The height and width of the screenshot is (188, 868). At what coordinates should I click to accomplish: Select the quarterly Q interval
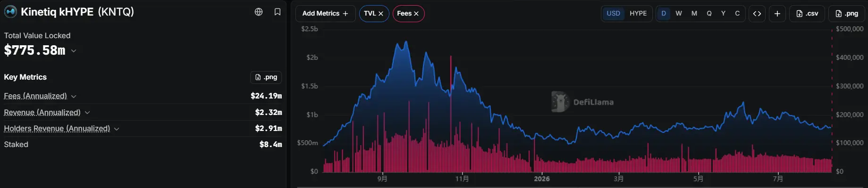[x=709, y=13]
